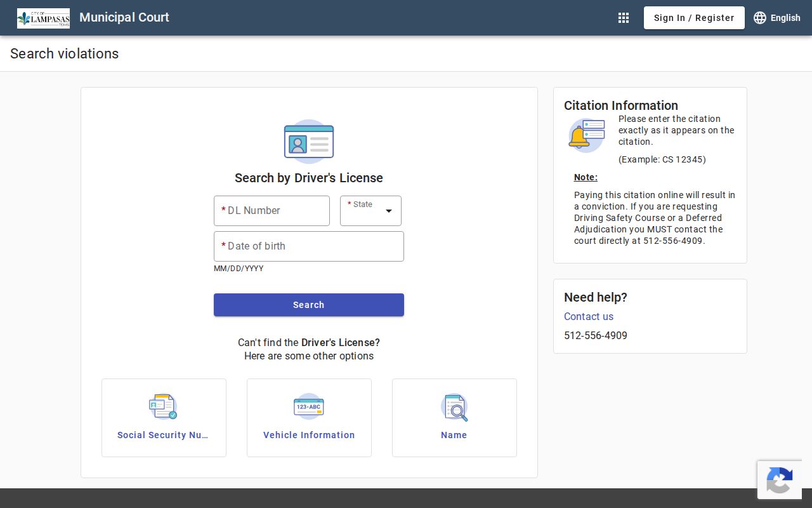Image resolution: width=812 pixels, height=508 pixels.
Task: Click the Need help? heading
Action: click(596, 297)
